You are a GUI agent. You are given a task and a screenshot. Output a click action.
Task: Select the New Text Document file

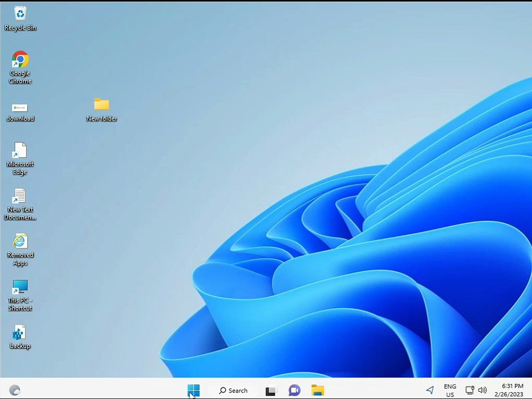point(20,196)
